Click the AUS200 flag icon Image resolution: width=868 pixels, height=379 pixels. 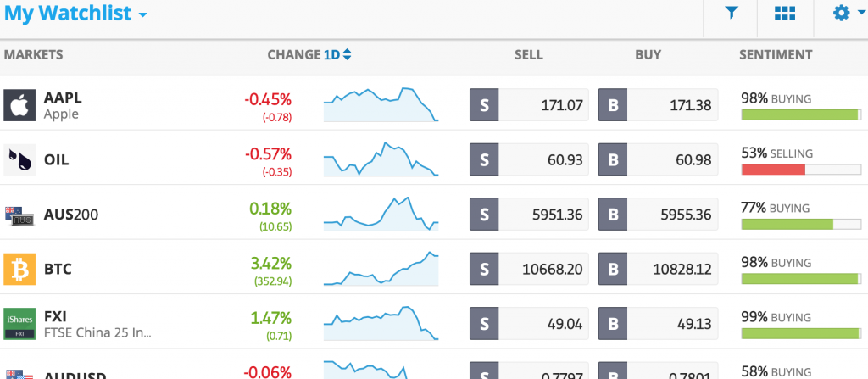point(20,215)
